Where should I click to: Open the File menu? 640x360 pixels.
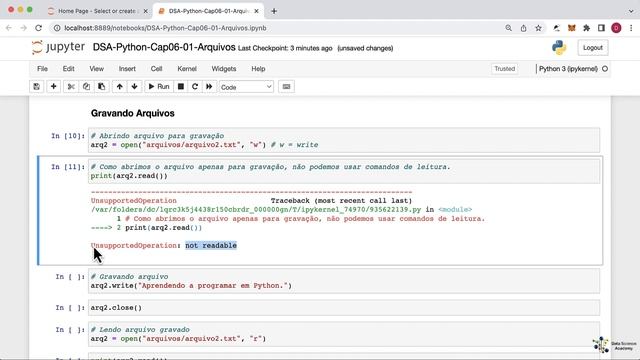click(42, 69)
